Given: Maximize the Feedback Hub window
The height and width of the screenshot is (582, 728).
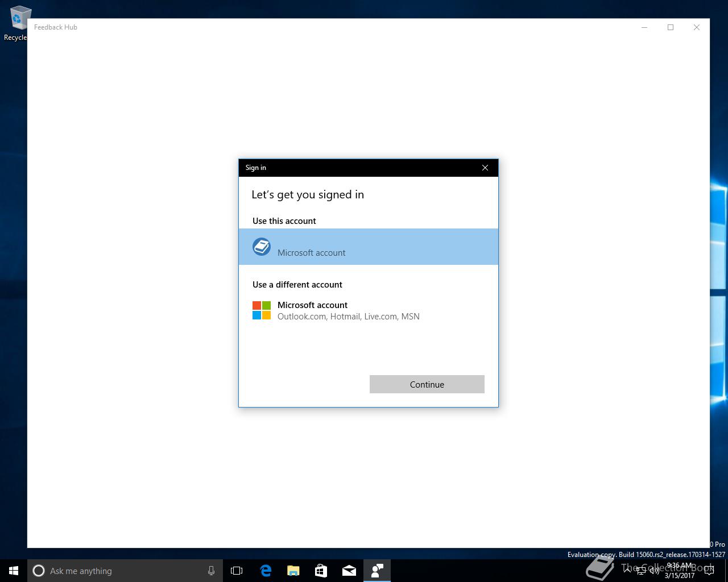Looking at the screenshot, I should pos(671,27).
